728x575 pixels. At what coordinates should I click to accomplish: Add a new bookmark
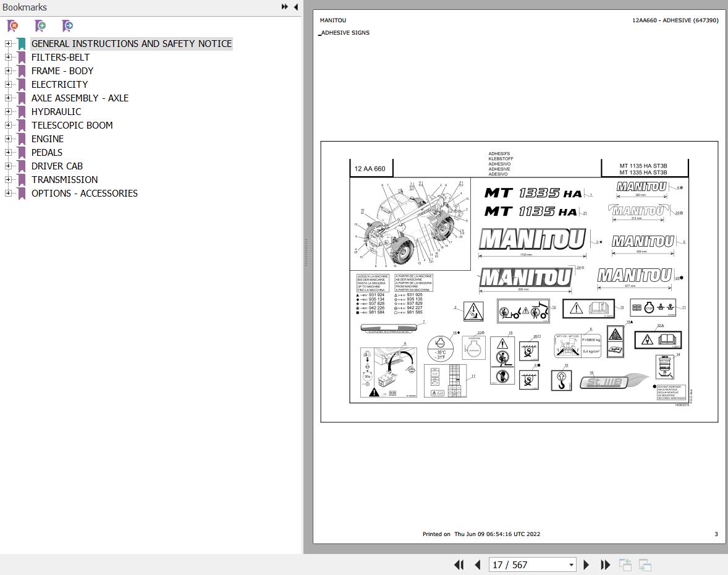40,26
